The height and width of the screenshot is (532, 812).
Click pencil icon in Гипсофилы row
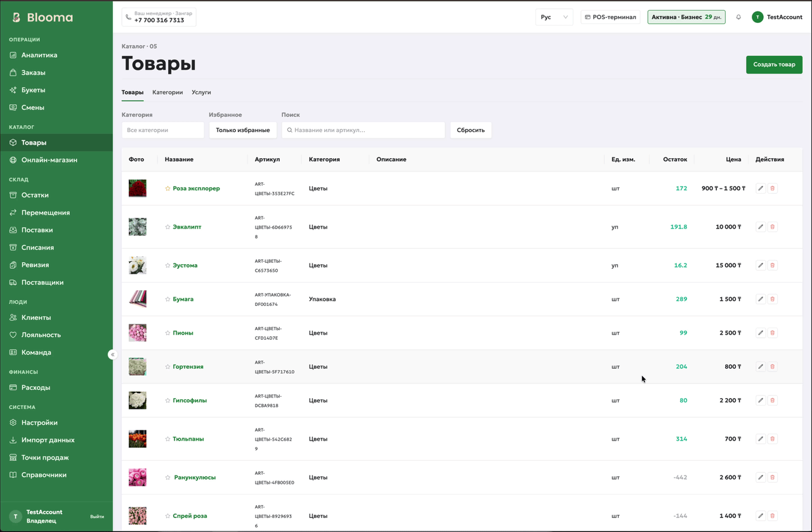coord(761,401)
